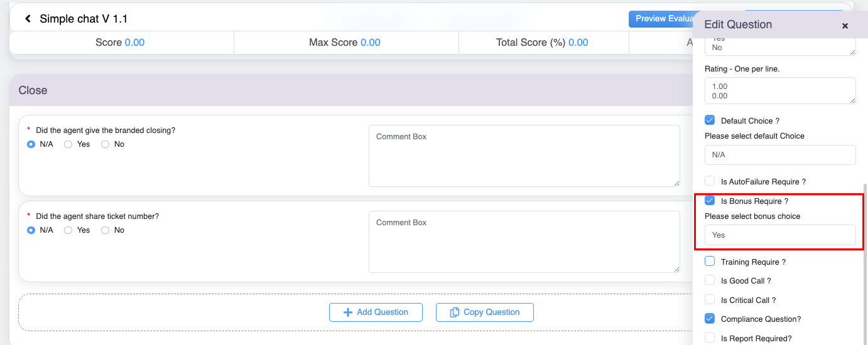Tick the Training Require checkbox
This screenshot has width=868, height=345.
pyautogui.click(x=710, y=262)
